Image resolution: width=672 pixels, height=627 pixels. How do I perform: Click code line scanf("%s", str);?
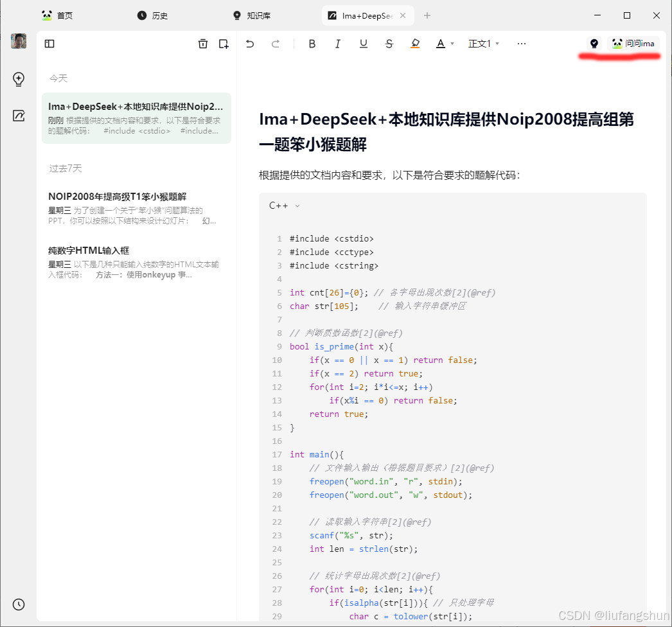351,536
